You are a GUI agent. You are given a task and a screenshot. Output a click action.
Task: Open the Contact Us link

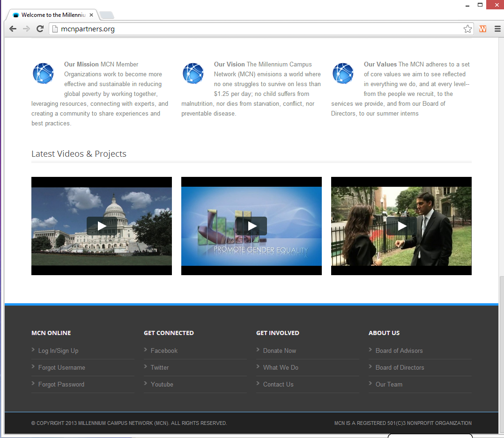(278, 384)
